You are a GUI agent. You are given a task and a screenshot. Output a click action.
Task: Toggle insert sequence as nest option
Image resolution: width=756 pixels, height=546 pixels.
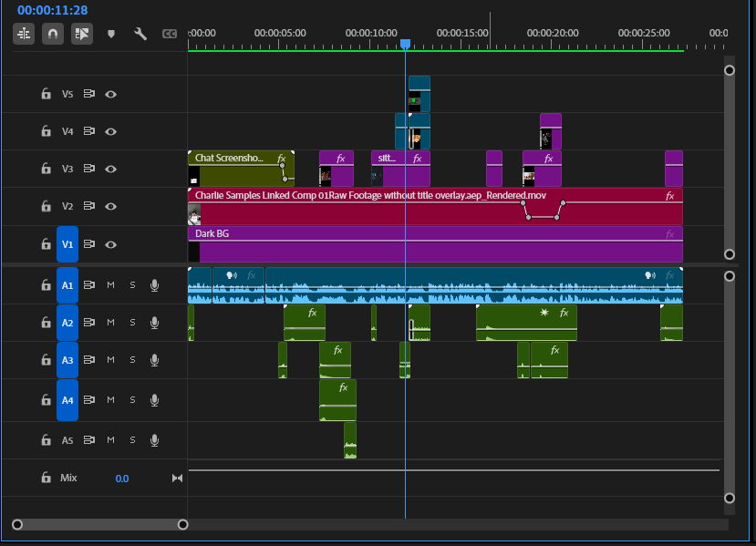coord(24,34)
